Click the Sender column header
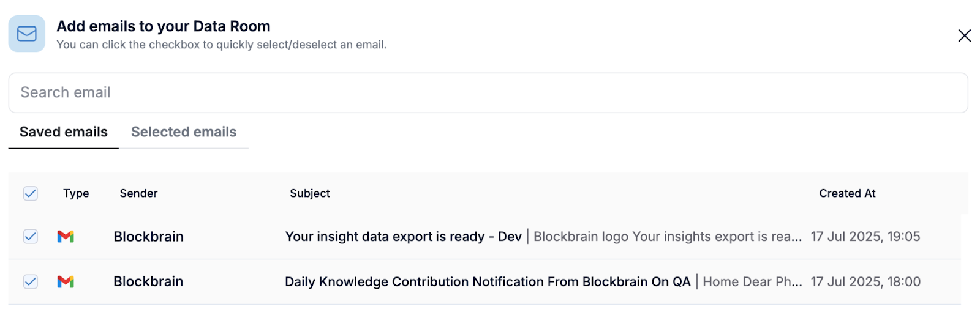 pos(138,193)
